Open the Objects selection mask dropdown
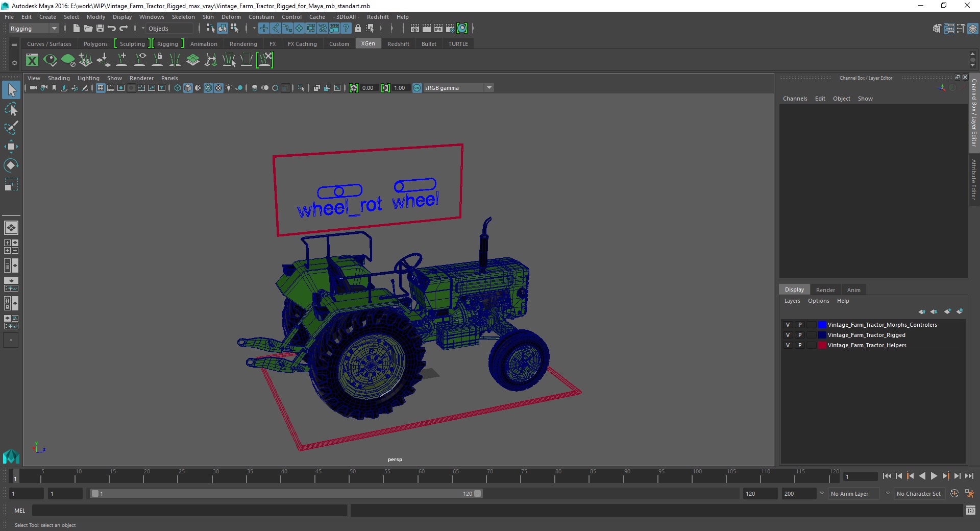The image size is (980, 531). pos(170,29)
